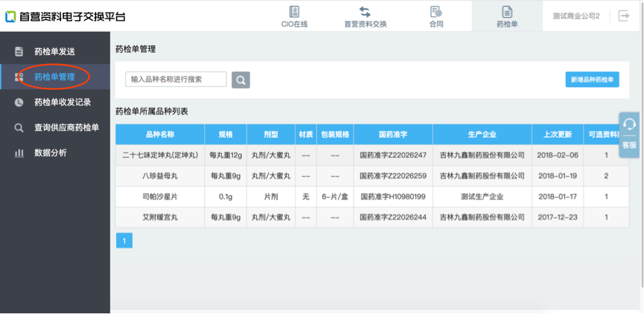Click the 包装规格 column header
Image resolution: width=644 pixels, height=314 pixels.
tap(335, 135)
